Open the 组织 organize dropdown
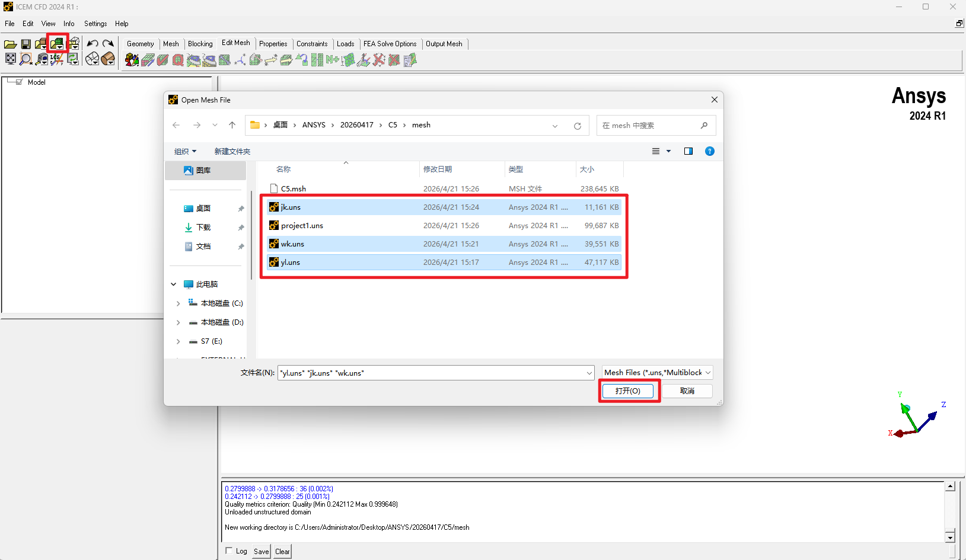 (x=185, y=151)
